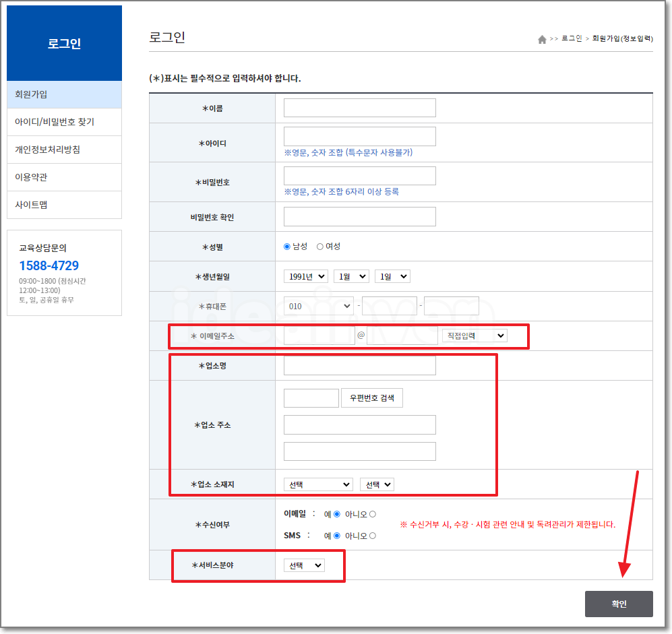Click the 로그인 breadcrumb link

pos(571,39)
